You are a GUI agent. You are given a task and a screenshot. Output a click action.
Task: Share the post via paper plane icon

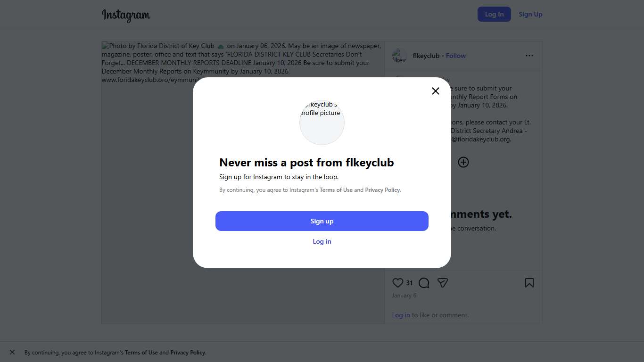coord(442,283)
